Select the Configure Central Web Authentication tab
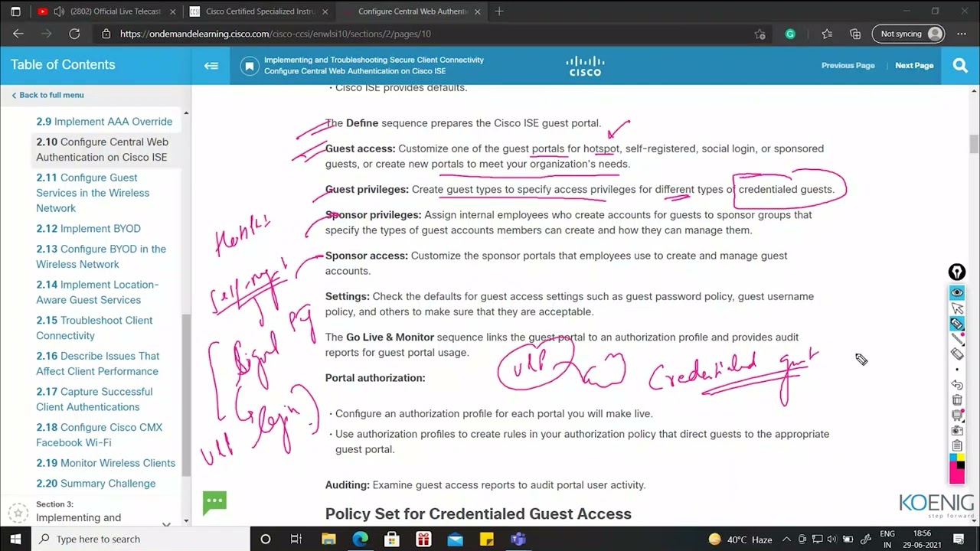Screen dimensions: 980x551 click(412, 11)
